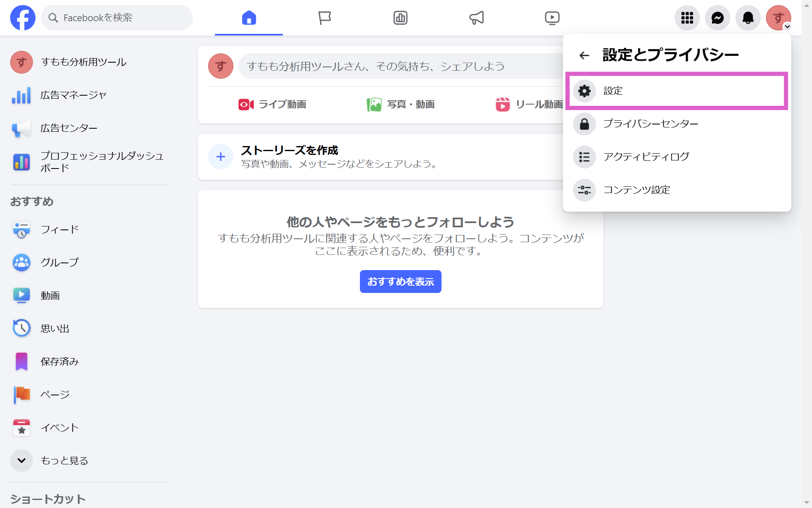Screen dimensions: 812x508
Task: Open 広告マネージャ in left sidebar
Action: (x=73, y=95)
